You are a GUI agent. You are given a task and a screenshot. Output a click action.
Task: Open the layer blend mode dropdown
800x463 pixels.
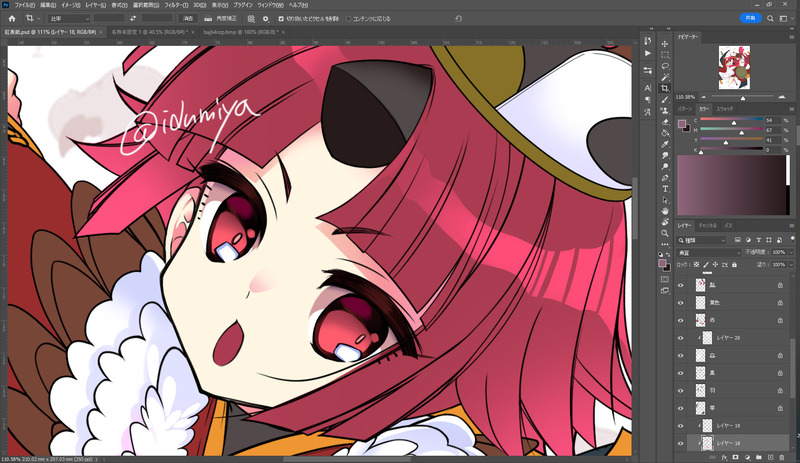click(708, 252)
